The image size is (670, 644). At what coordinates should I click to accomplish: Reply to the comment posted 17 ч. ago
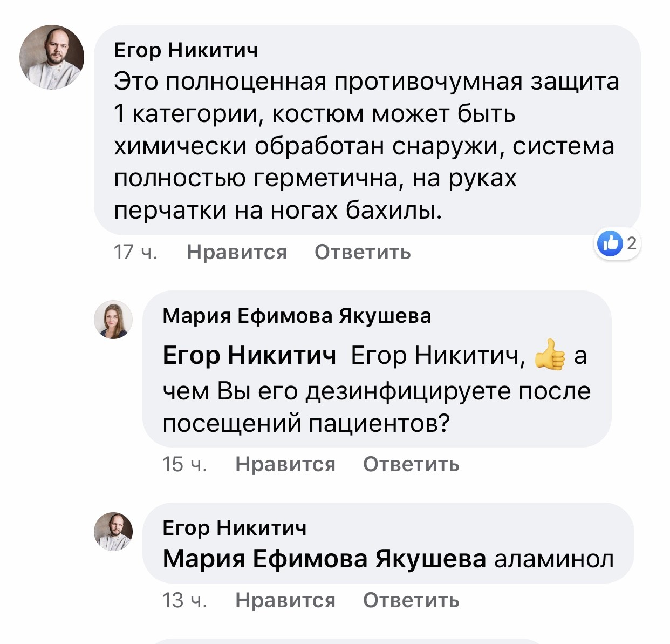click(x=363, y=252)
